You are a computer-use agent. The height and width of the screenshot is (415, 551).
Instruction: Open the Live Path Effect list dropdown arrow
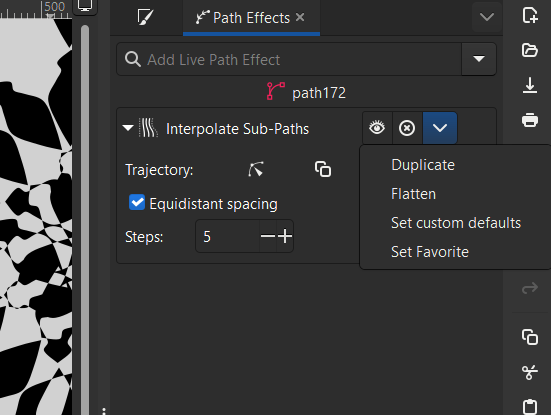[x=479, y=59]
